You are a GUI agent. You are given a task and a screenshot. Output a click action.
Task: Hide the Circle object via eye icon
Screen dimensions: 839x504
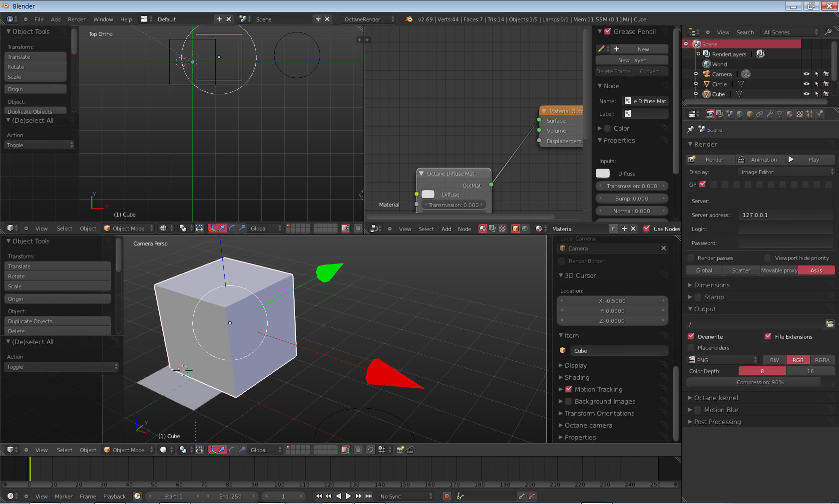tap(806, 84)
